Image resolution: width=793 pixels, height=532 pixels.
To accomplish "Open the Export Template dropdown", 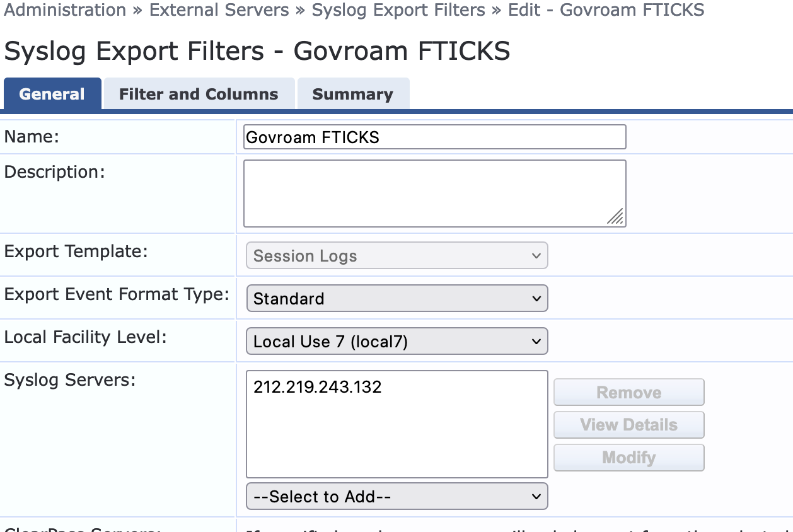I will [397, 256].
